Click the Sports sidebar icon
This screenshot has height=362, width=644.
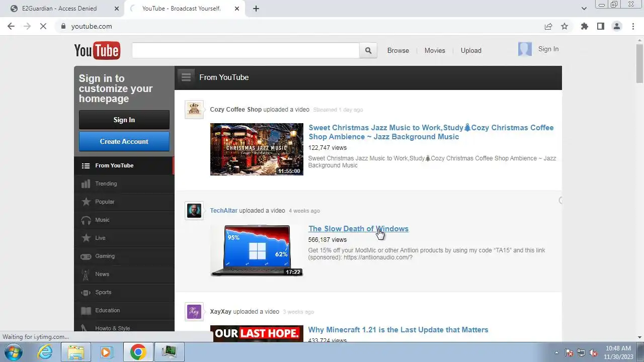click(86, 292)
